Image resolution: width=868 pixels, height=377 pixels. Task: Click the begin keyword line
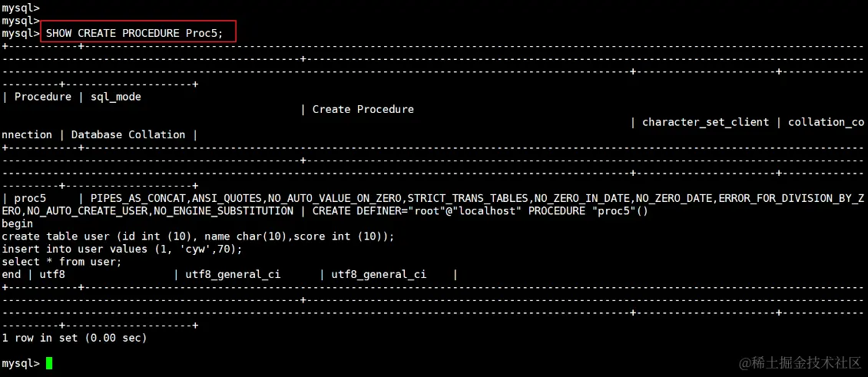(17, 223)
